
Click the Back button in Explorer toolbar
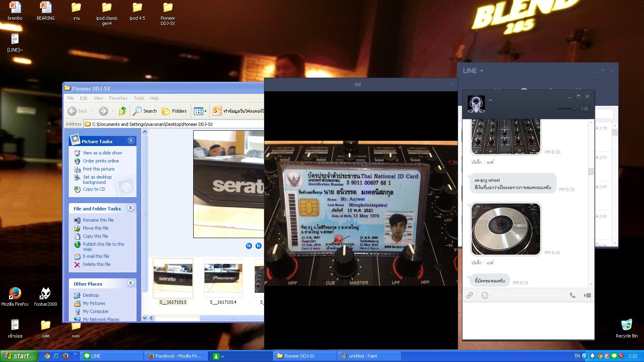tap(78, 111)
